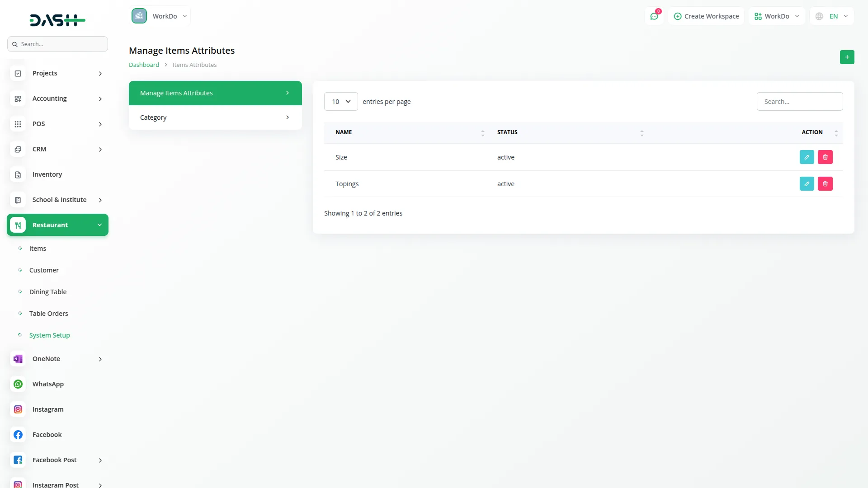Click Showing 1 to 2 entries text
This screenshot has width=868, height=488.
[363, 213]
